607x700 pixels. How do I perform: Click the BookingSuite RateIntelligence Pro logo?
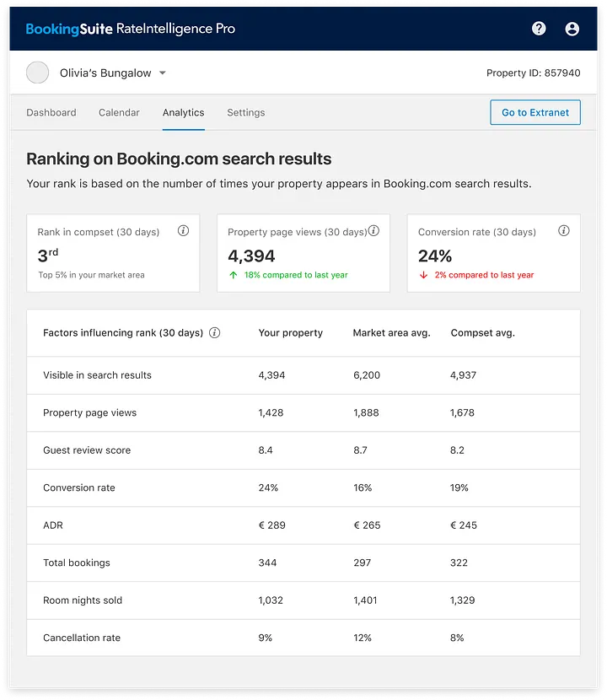pyautogui.click(x=131, y=29)
